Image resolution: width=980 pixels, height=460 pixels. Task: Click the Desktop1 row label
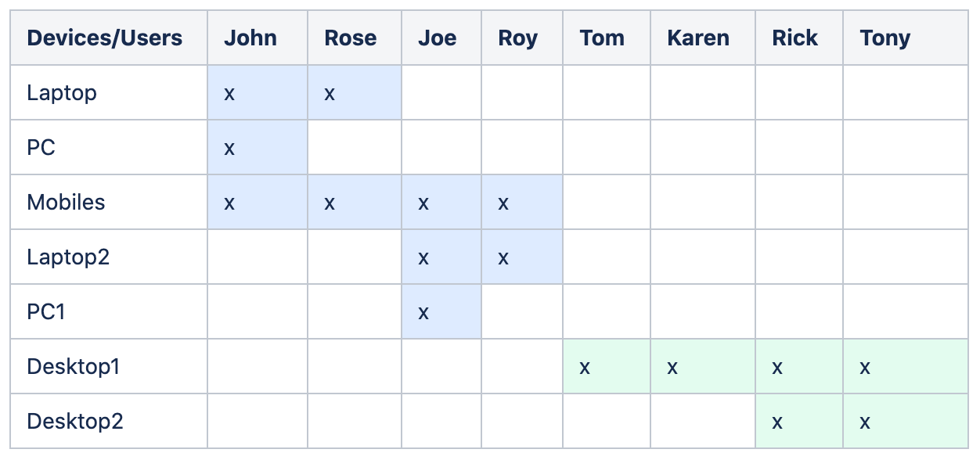pyautogui.click(x=74, y=366)
